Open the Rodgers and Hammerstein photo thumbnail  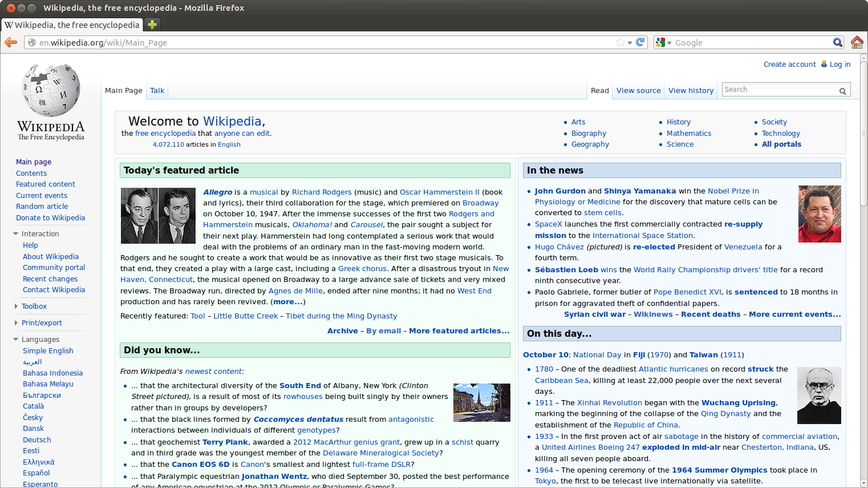point(159,216)
